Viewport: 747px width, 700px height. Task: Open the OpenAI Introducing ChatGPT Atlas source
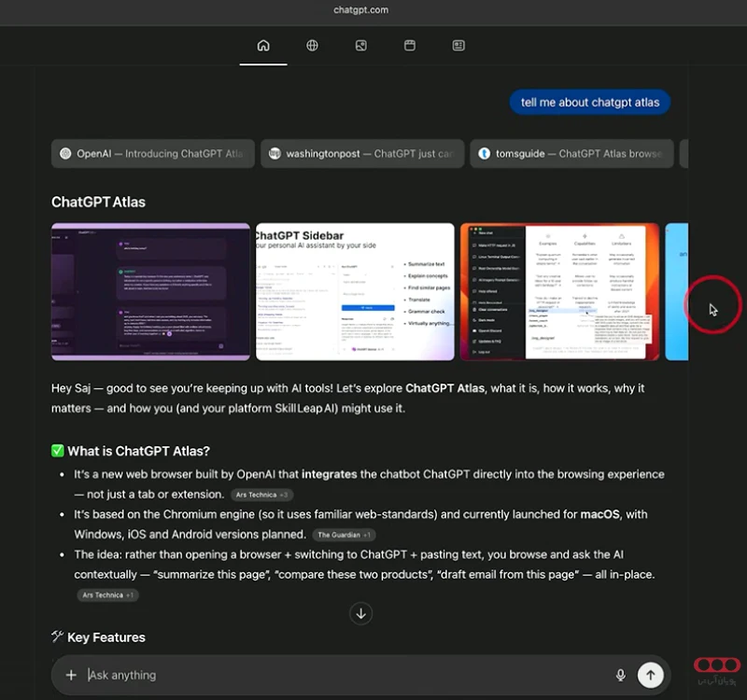(x=152, y=154)
